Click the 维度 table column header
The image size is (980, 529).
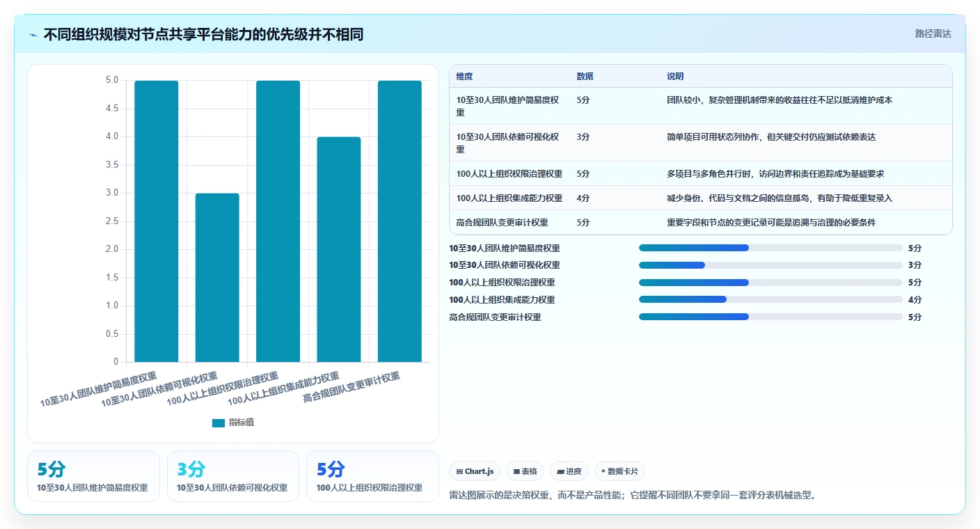(x=465, y=77)
